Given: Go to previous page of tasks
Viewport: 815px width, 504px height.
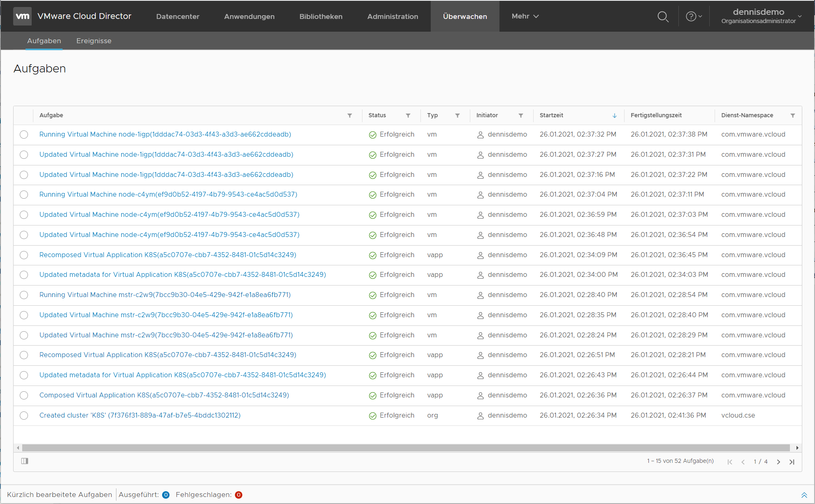Looking at the screenshot, I should (743, 462).
